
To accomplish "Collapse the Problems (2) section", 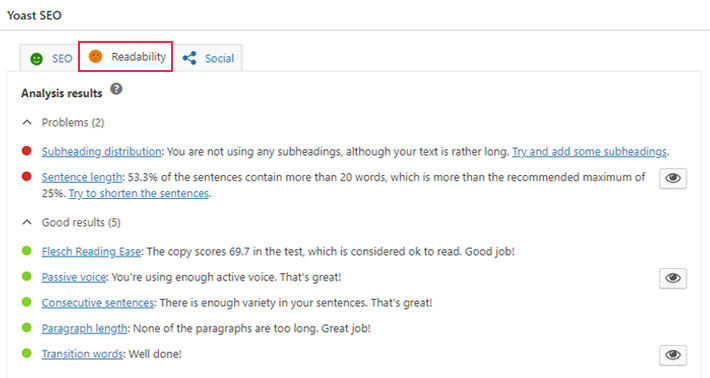I will coord(63,122).
